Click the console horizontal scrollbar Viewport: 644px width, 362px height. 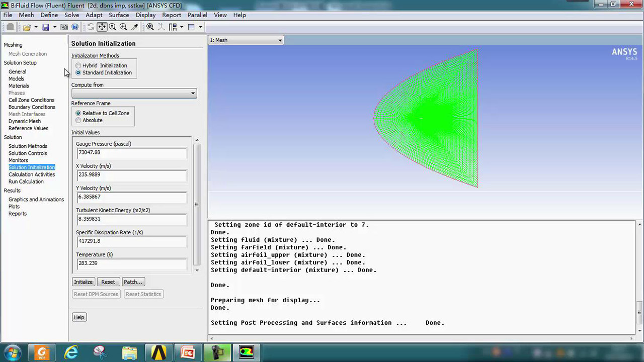click(x=422, y=338)
